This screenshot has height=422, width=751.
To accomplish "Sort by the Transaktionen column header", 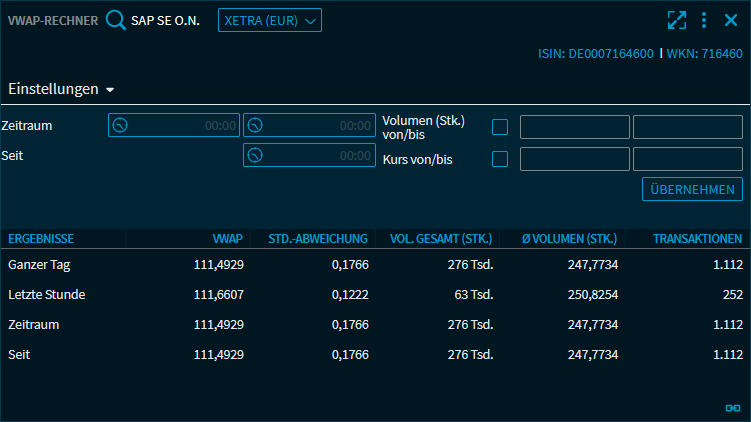I will coord(697,239).
